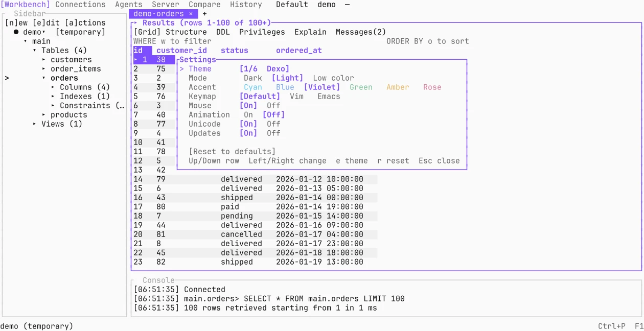The width and height of the screenshot is (644, 331).
Task: Show the Messages(2) tab
Action: click(361, 32)
